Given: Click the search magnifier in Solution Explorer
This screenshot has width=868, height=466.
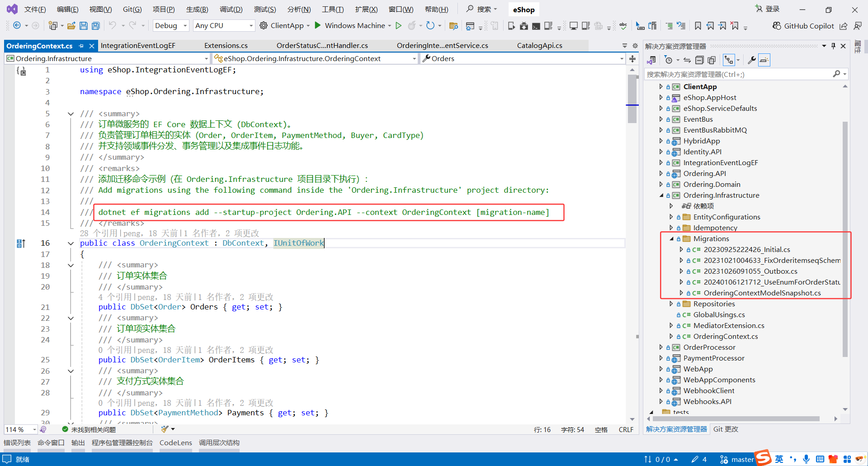Looking at the screenshot, I should [x=836, y=74].
